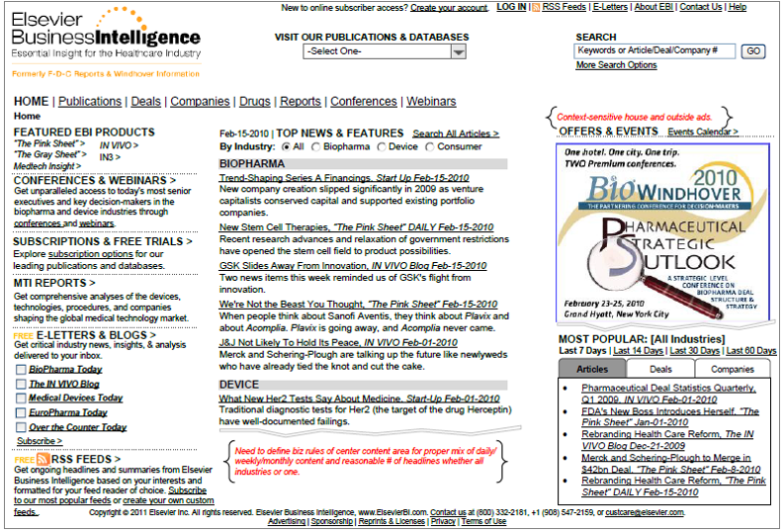Filter most popular by Last 30 Days

coord(694,350)
